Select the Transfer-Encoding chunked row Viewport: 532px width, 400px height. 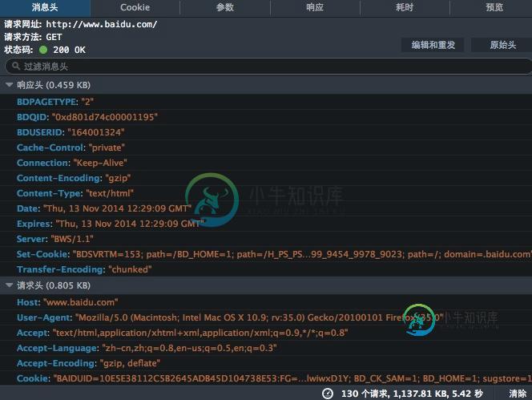[266, 269]
